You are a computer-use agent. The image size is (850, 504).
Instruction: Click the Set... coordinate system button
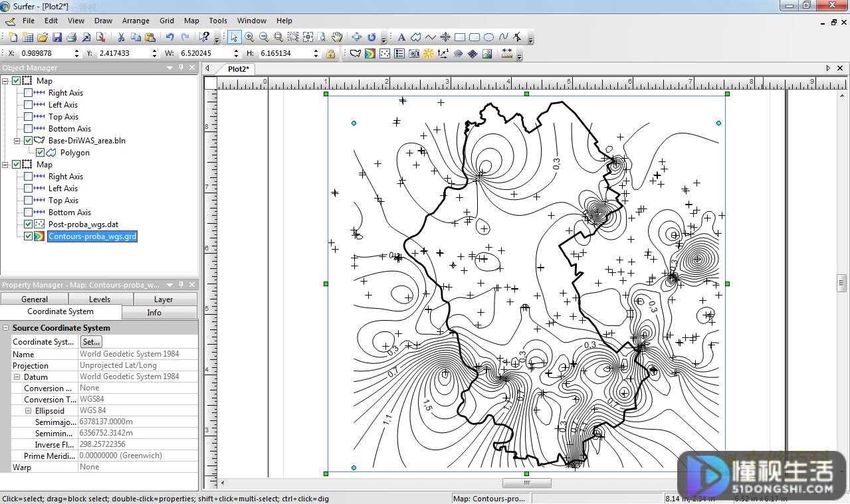pyautogui.click(x=91, y=342)
